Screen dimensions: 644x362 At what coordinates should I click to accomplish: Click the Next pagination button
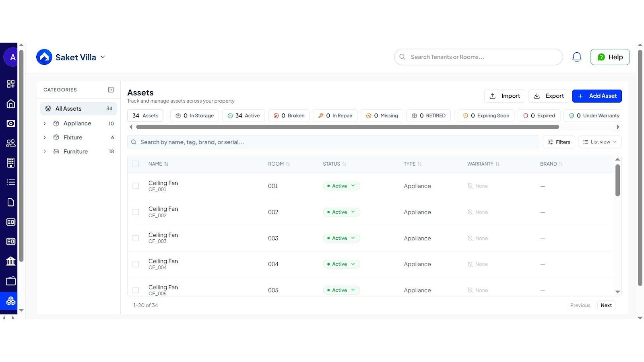click(606, 305)
